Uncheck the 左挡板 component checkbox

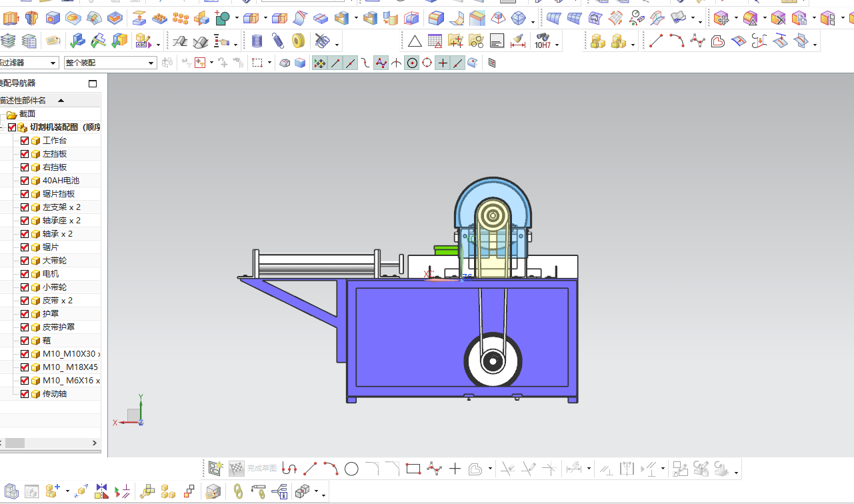point(25,154)
